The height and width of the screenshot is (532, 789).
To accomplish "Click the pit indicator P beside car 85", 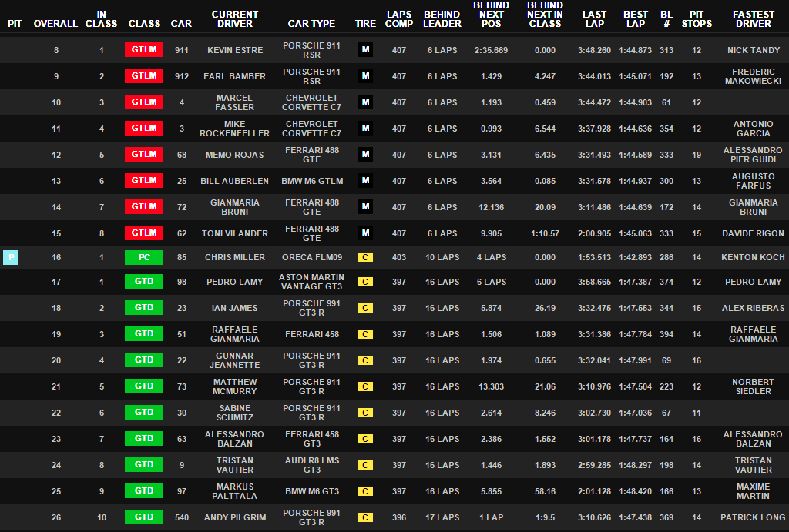I will [x=11, y=257].
